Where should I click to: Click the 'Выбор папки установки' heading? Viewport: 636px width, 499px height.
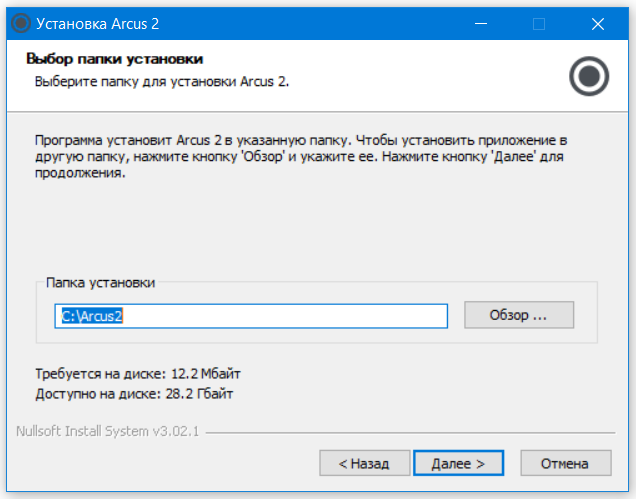[114, 59]
